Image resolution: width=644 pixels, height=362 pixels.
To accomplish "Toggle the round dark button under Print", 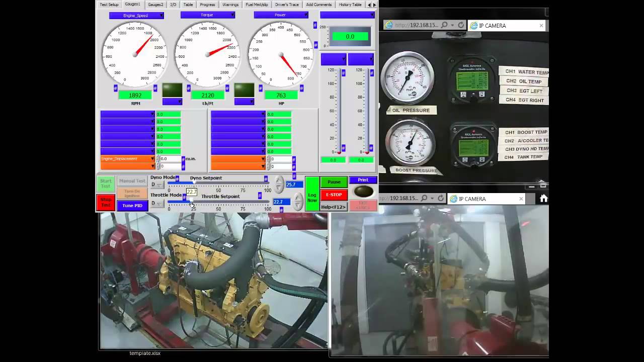I will (x=363, y=192).
